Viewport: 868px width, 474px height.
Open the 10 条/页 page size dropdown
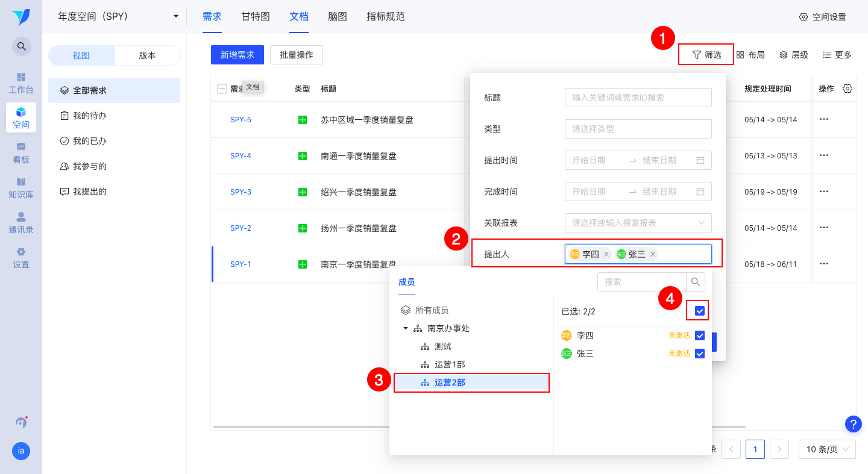point(827,449)
